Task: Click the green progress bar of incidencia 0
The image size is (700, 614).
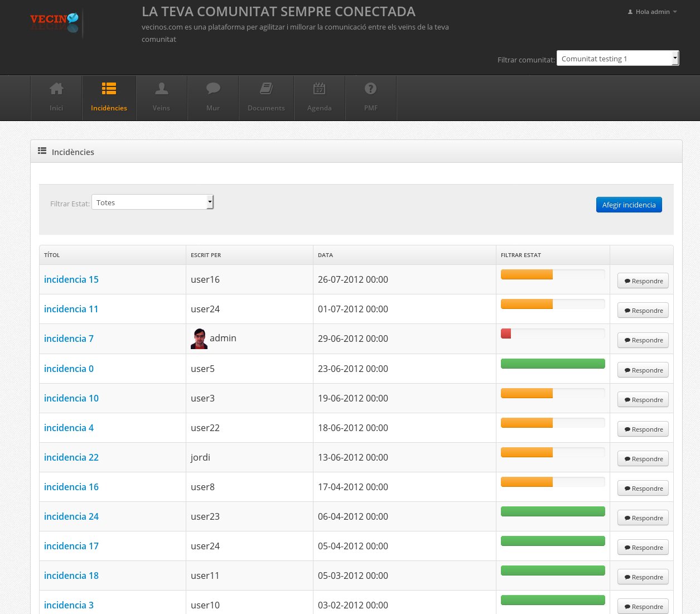Action: tap(553, 364)
